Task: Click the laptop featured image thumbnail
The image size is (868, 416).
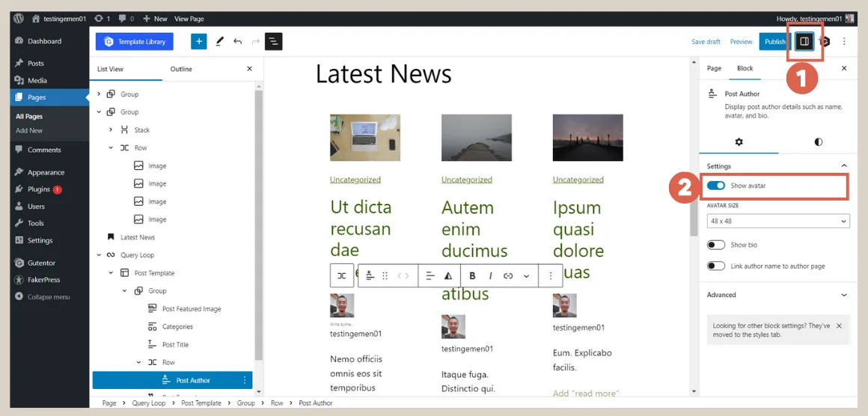Action: click(x=365, y=138)
